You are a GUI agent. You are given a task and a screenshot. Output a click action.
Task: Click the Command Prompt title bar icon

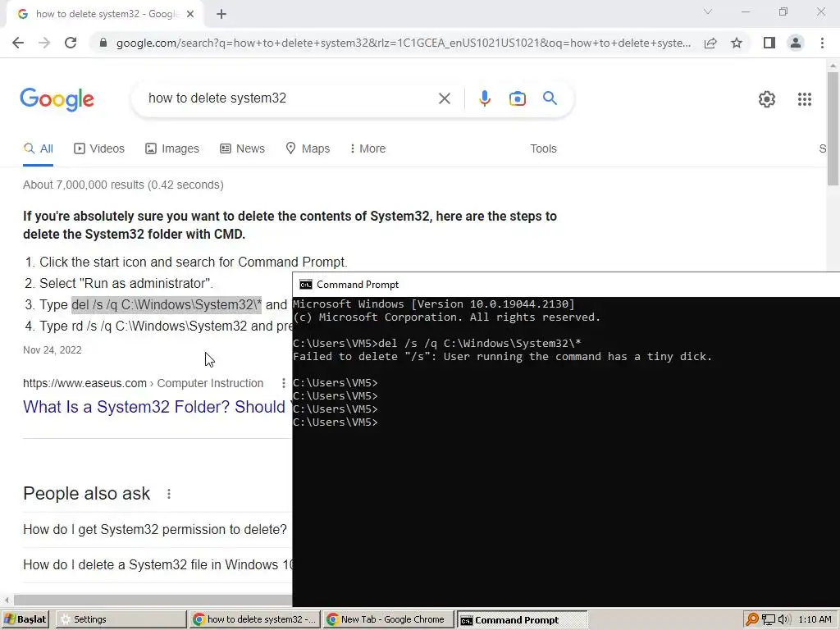click(306, 285)
